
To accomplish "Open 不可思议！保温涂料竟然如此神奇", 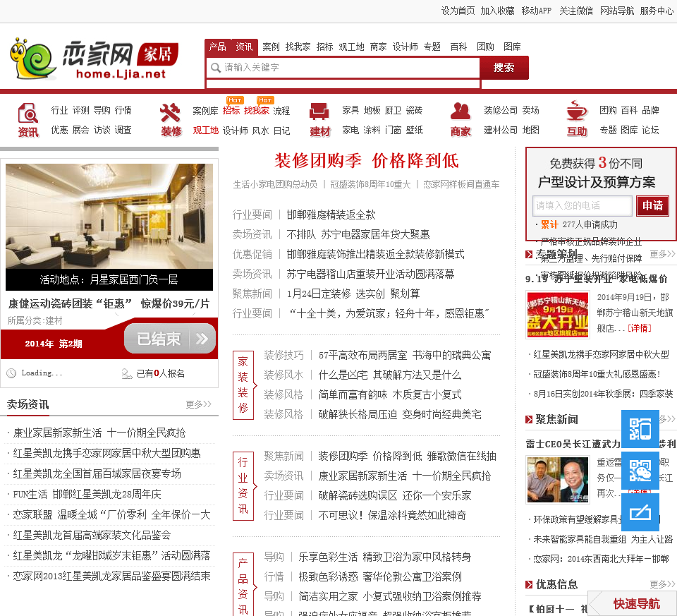I will pyautogui.click(x=393, y=515).
